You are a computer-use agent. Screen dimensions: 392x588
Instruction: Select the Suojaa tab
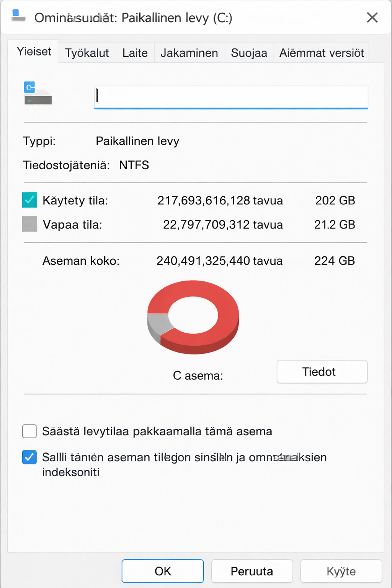[x=249, y=53]
